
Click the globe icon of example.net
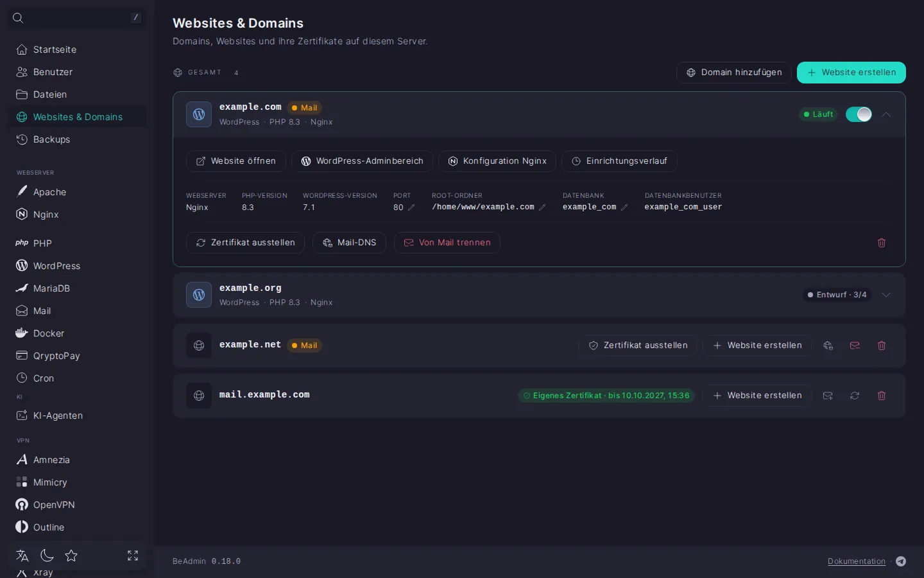point(199,346)
